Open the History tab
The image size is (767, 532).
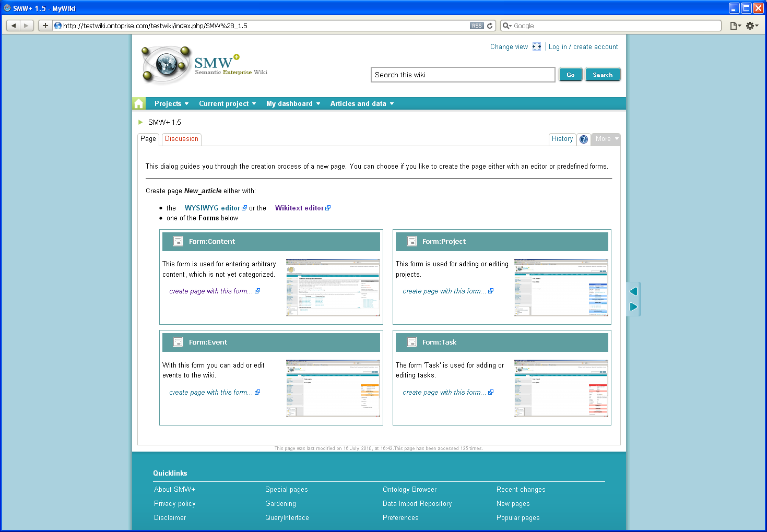tap(562, 139)
